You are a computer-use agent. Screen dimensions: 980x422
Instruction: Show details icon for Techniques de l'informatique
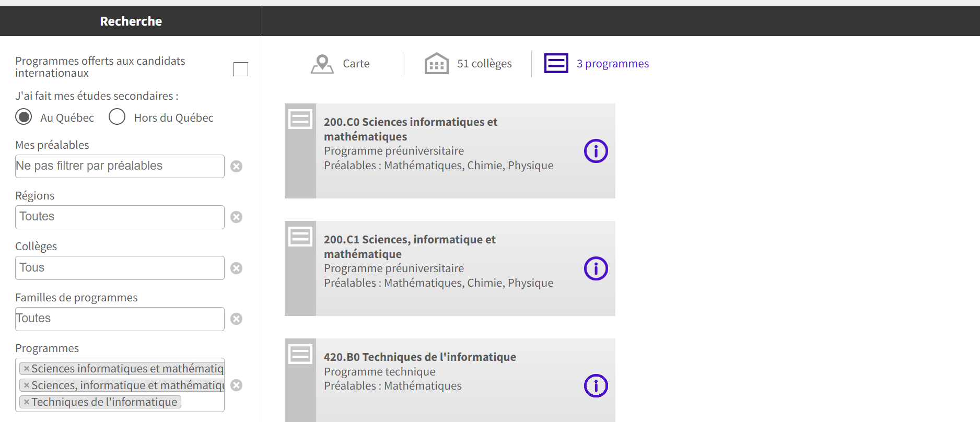click(x=596, y=386)
